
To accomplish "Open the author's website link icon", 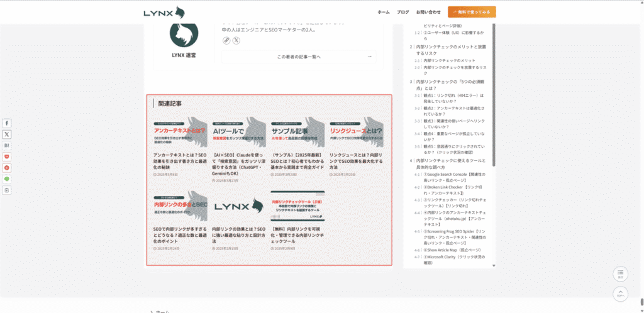I will pyautogui.click(x=226, y=40).
